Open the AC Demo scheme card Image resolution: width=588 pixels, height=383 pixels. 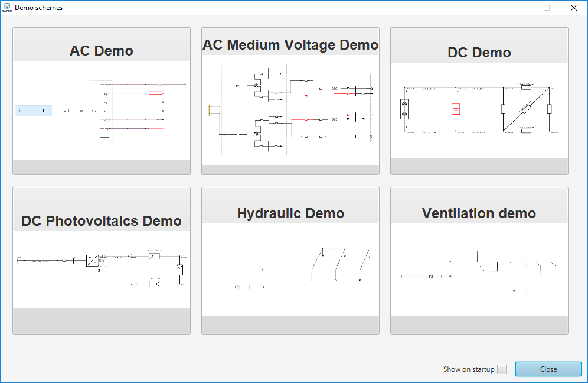click(x=102, y=101)
